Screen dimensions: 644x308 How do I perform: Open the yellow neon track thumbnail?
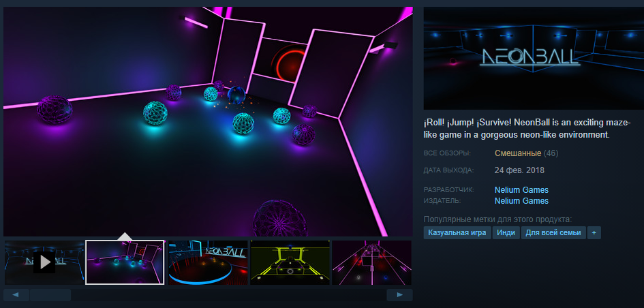290,262
